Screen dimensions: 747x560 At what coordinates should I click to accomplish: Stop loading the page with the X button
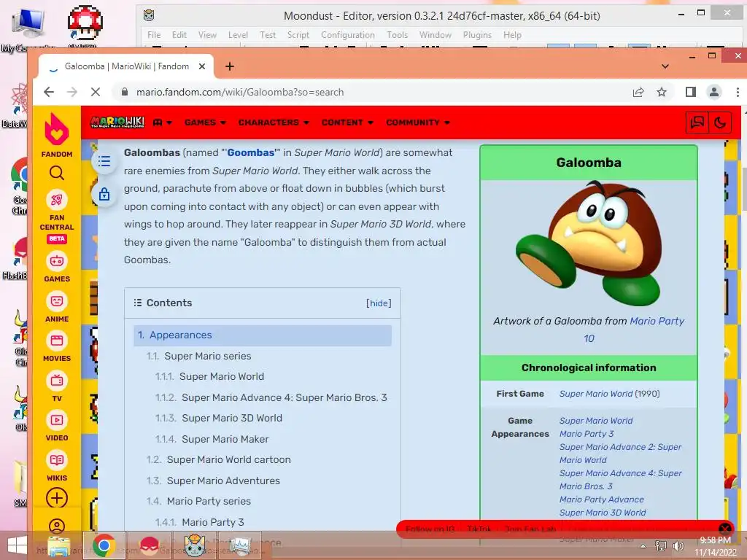click(x=96, y=92)
